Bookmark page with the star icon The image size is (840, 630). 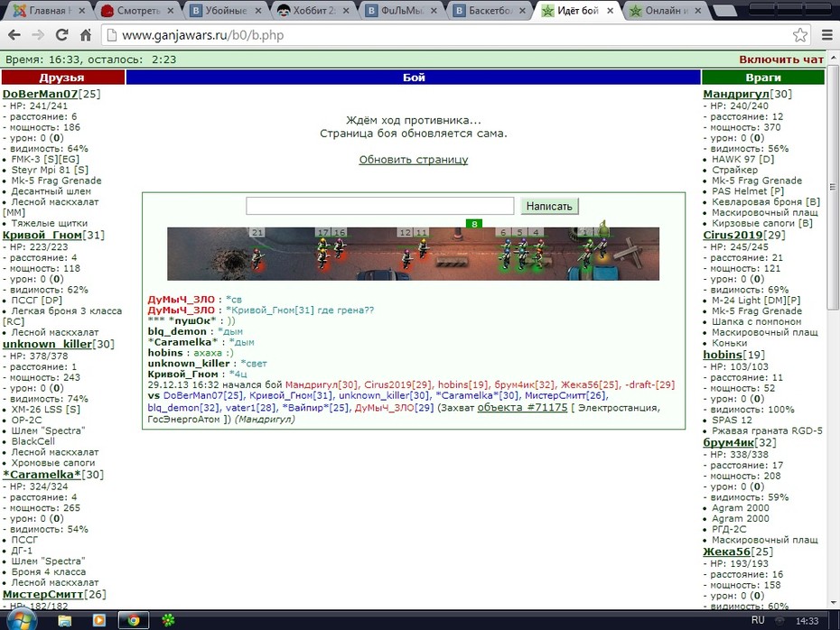point(800,35)
